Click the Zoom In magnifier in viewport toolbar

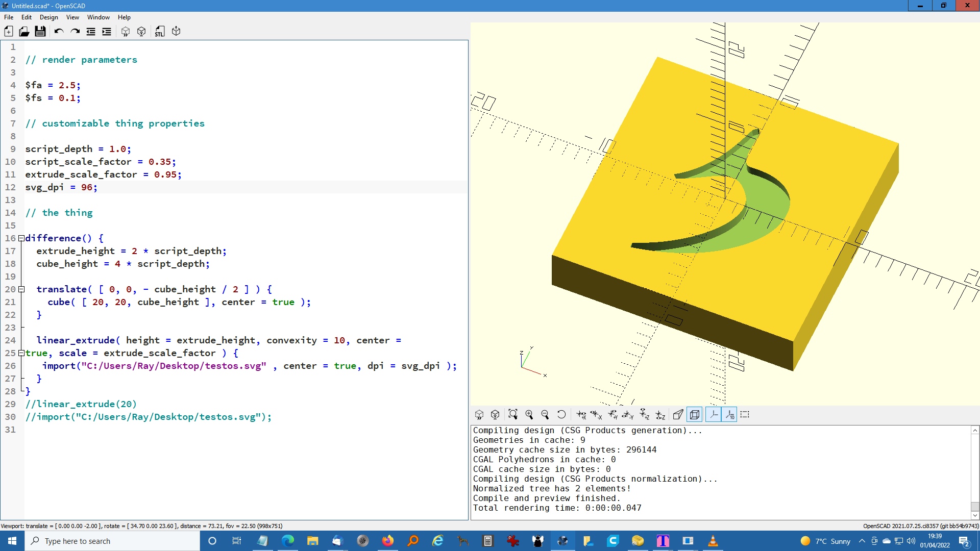tap(529, 415)
